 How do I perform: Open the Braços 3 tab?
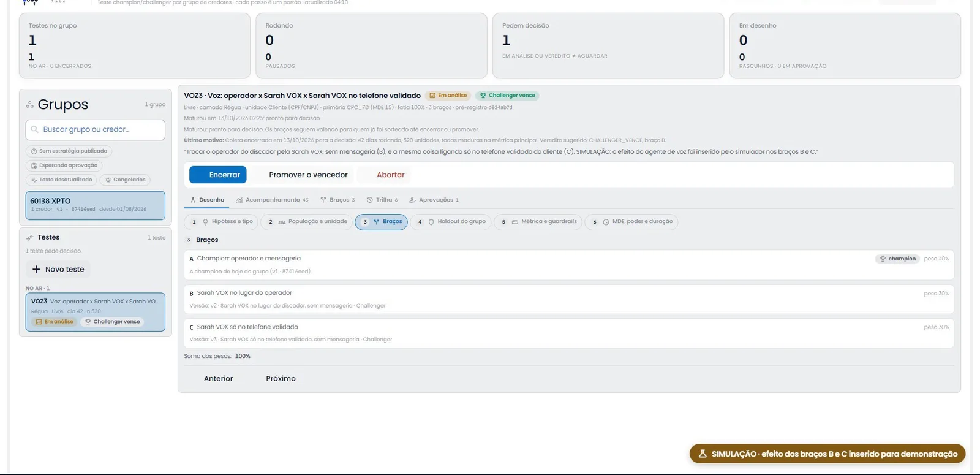point(337,200)
